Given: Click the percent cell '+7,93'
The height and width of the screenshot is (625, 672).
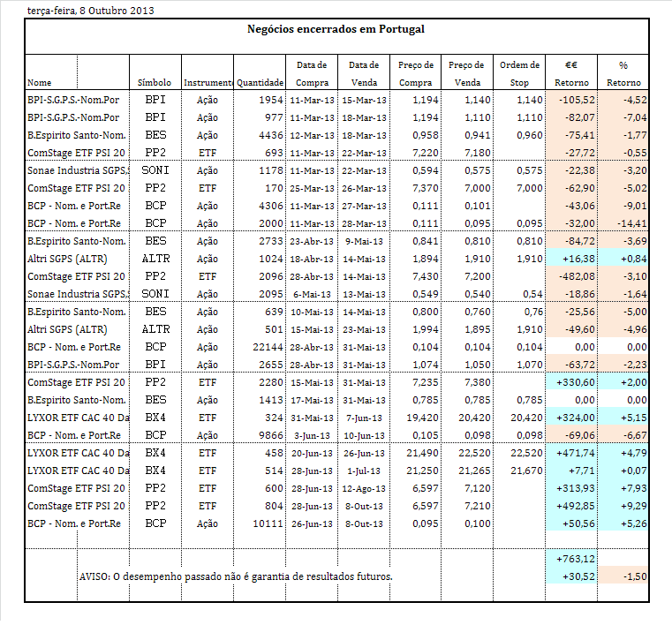Looking at the screenshot, I should tap(634, 488).
